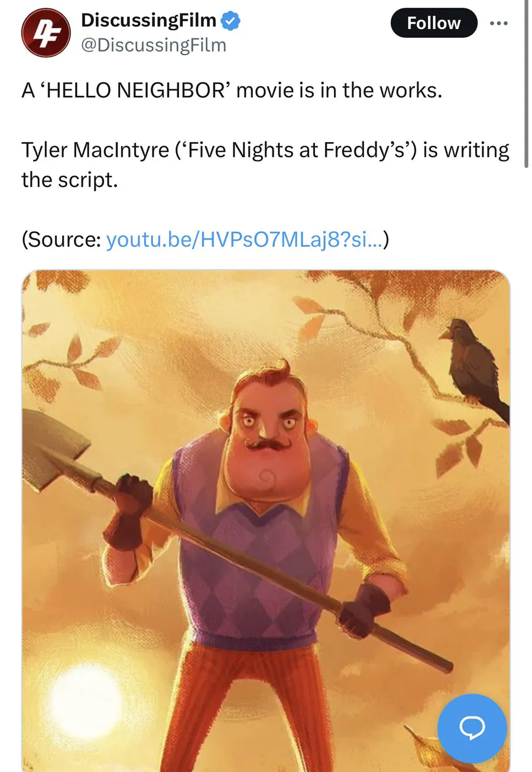Viewport: 532px width, 772px height.
Task: Click the Tyler MacIntyre script sentence
Action: click(265, 164)
